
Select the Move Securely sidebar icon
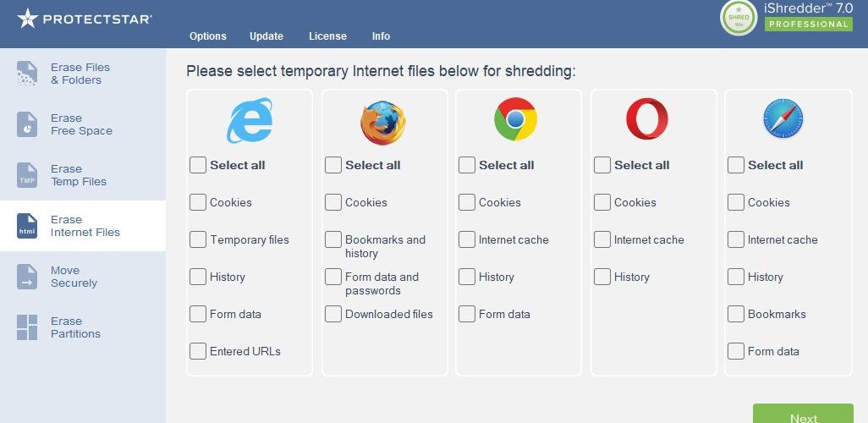(x=27, y=277)
